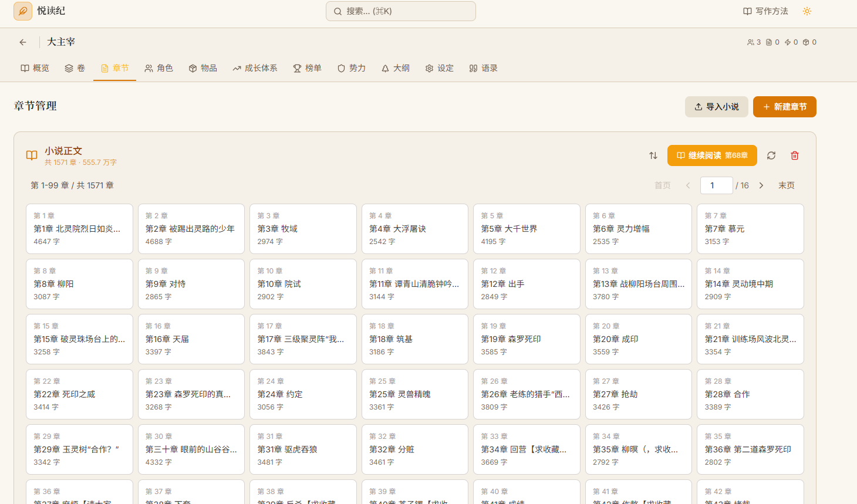
Task: Go to previous page with left chevron
Action: [x=688, y=185]
